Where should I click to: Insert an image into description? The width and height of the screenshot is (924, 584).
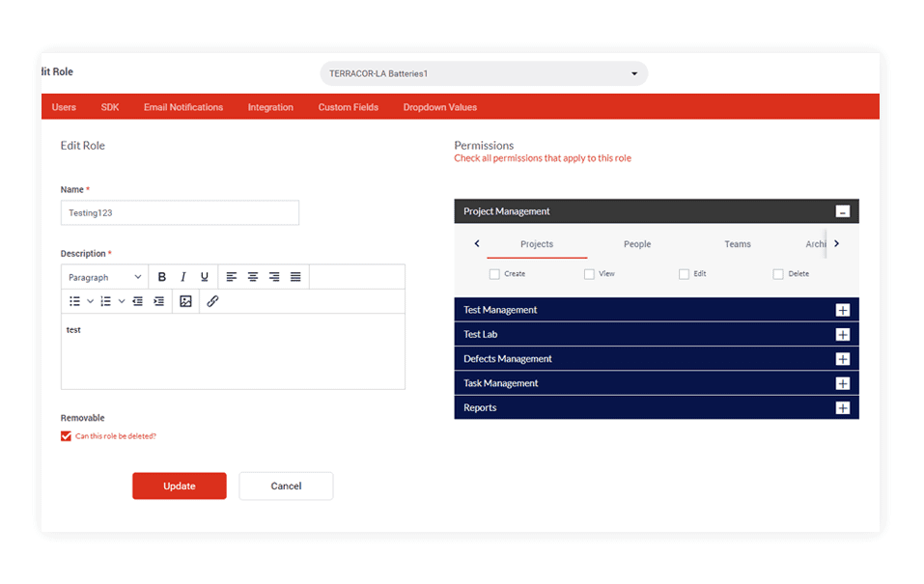click(x=185, y=301)
